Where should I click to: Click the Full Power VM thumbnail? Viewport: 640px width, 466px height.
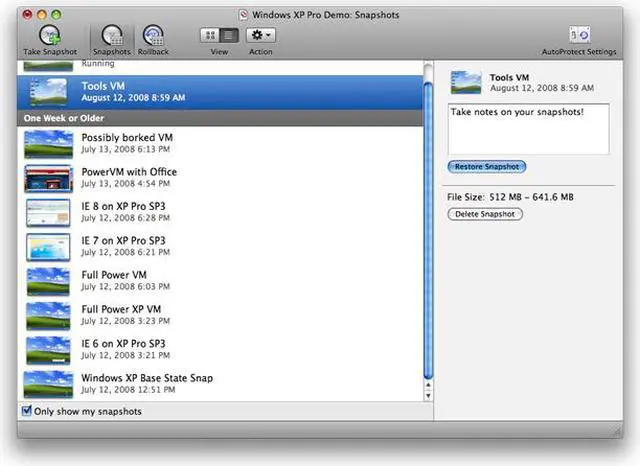click(48, 282)
